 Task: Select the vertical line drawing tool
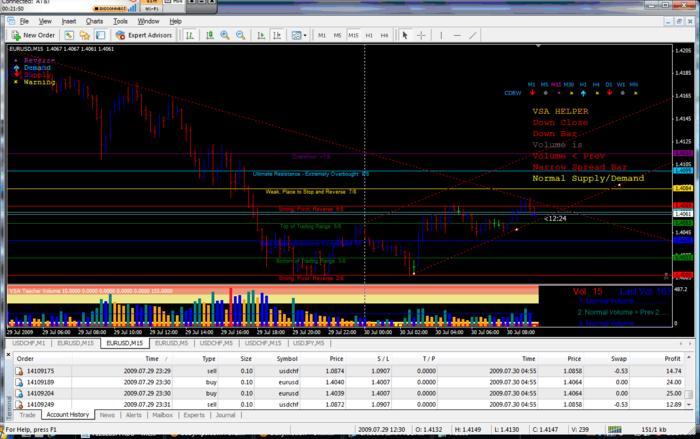pos(441,35)
